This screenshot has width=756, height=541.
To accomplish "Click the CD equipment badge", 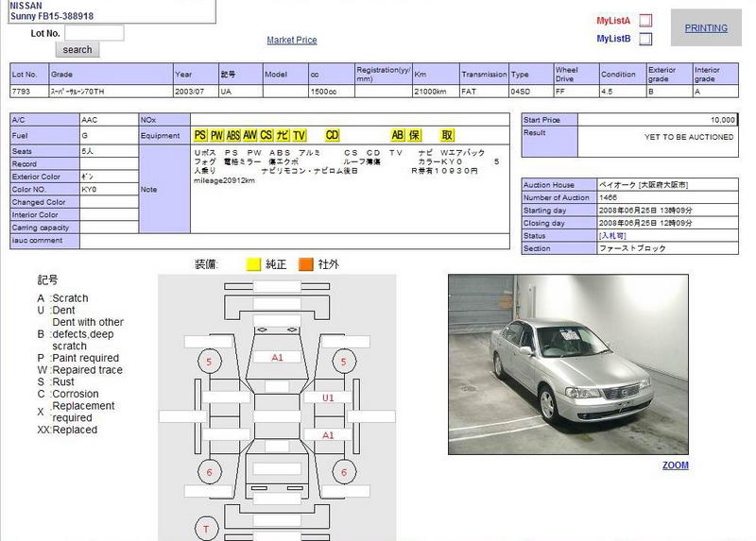I will [332, 136].
